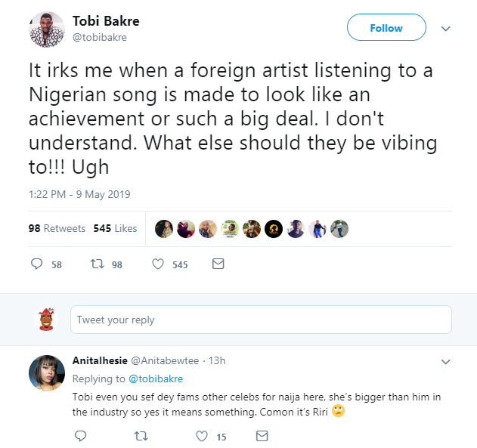View the 545 Likes list
477x448 pixels.
click(x=115, y=228)
